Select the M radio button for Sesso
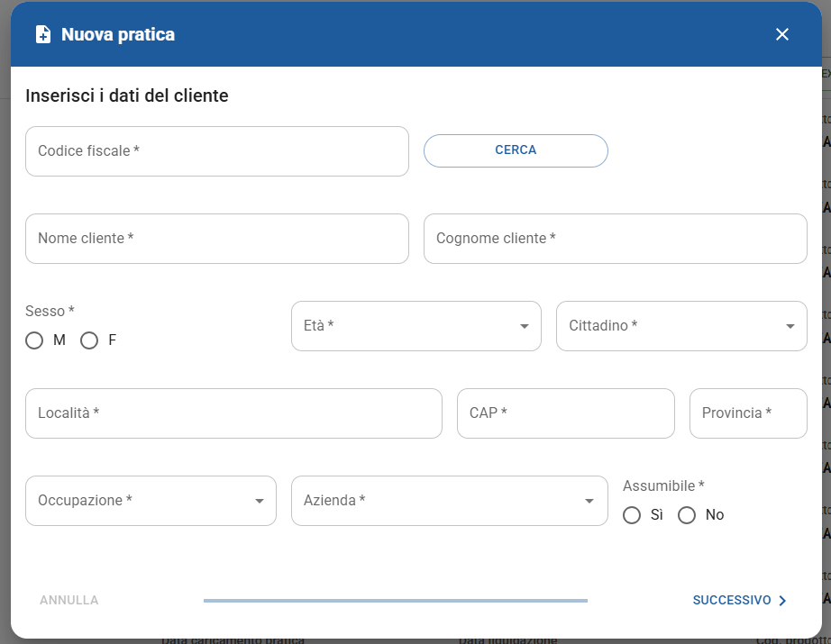The height and width of the screenshot is (644, 831). [34, 340]
